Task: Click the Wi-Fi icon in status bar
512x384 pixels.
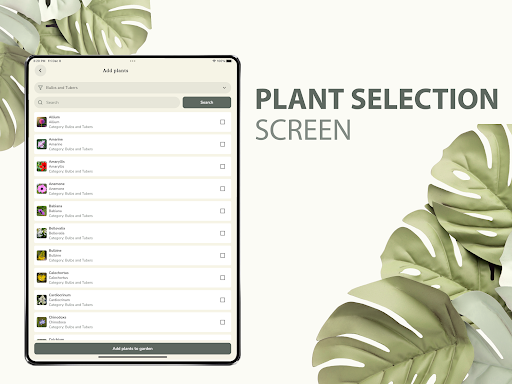Action: coord(214,61)
